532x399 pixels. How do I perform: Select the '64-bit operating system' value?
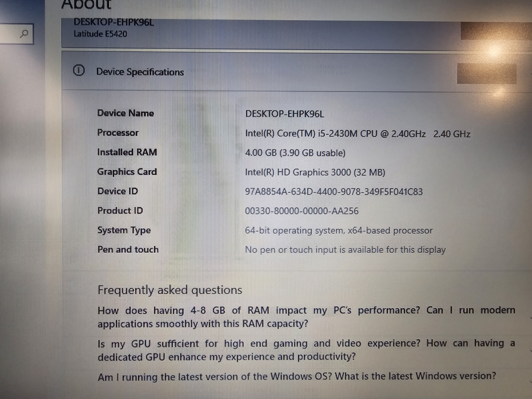click(x=339, y=230)
